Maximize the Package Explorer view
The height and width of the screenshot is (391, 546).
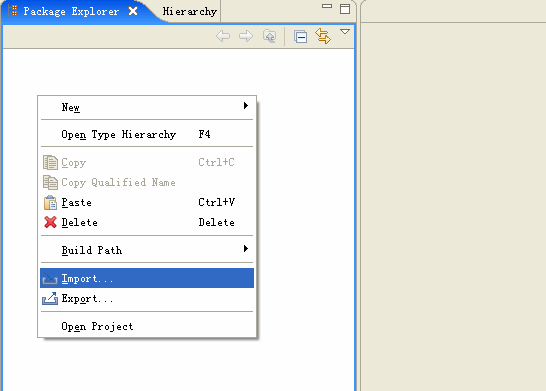click(x=345, y=9)
